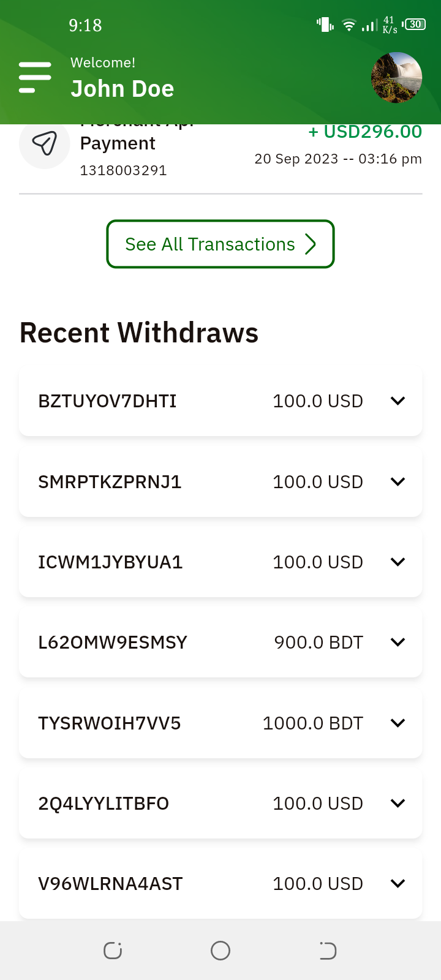Open recent apps from the navigation bar
Image resolution: width=441 pixels, height=980 pixels.
[x=113, y=951]
